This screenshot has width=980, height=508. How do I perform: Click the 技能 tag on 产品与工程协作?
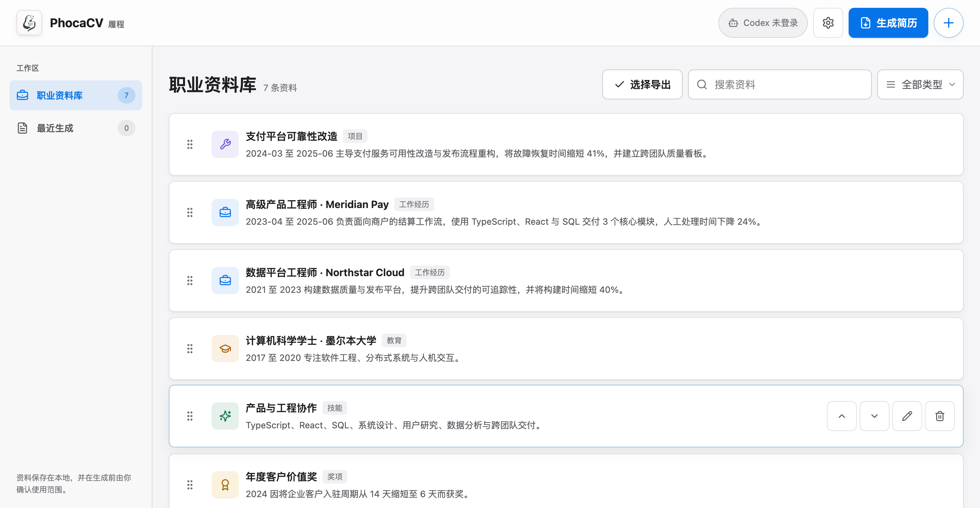[x=335, y=408]
